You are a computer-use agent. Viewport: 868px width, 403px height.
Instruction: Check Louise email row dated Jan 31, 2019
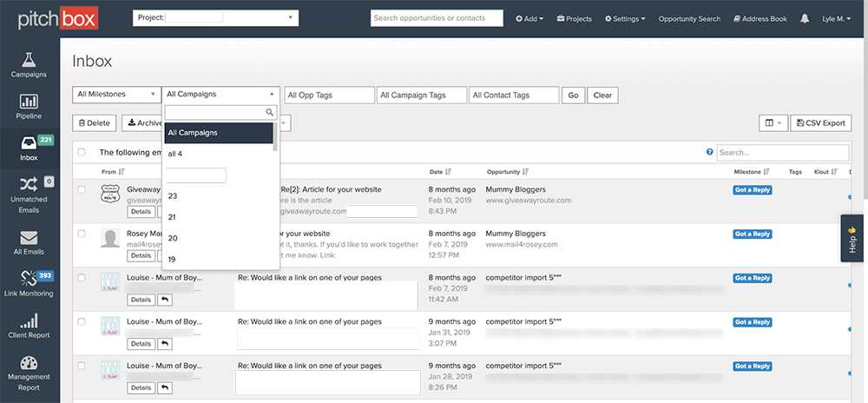point(82,321)
